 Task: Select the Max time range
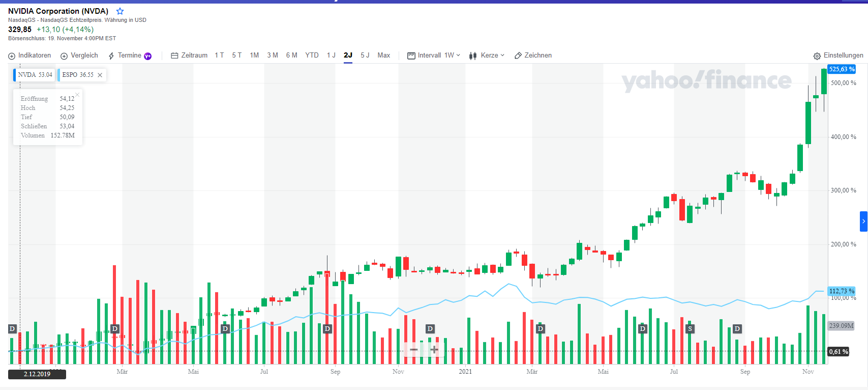(x=384, y=55)
